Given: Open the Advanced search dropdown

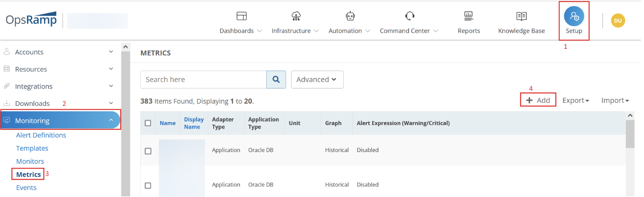Looking at the screenshot, I should (317, 79).
